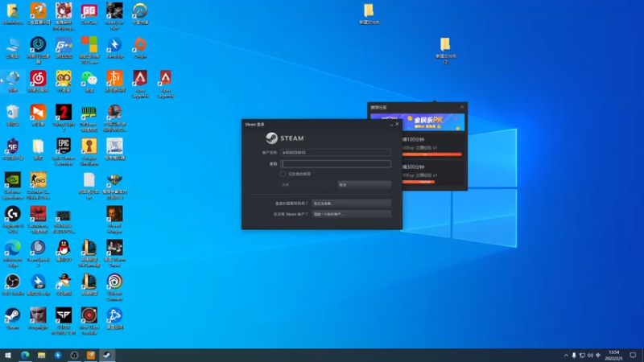
Task: Click the 300-minute task progress bar
Action: (419, 182)
